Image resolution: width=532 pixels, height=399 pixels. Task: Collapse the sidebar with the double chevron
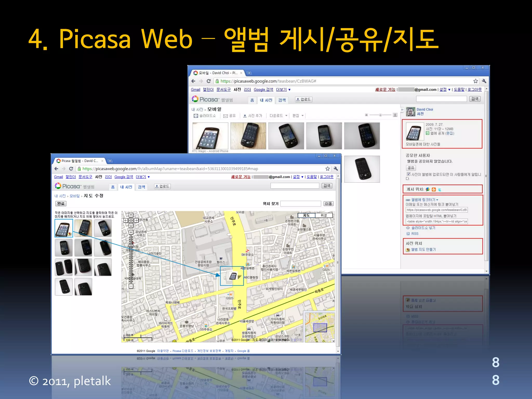[x=402, y=110]
